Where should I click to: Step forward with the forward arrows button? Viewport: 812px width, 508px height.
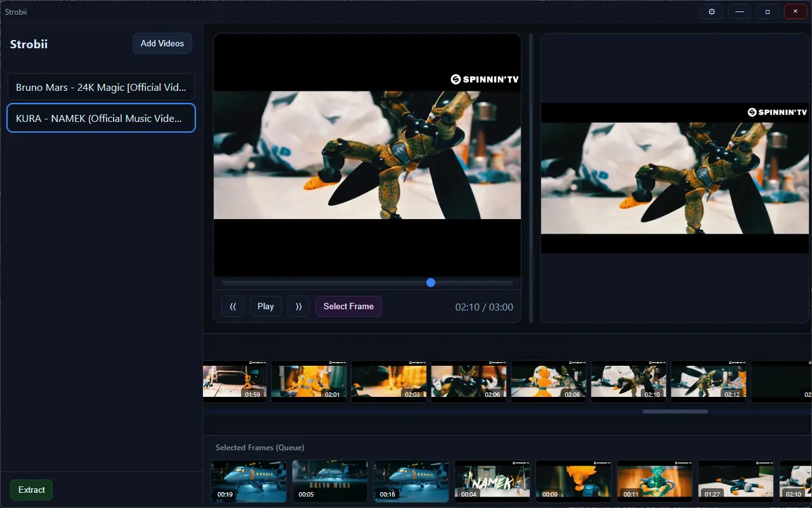click(299, 306)
